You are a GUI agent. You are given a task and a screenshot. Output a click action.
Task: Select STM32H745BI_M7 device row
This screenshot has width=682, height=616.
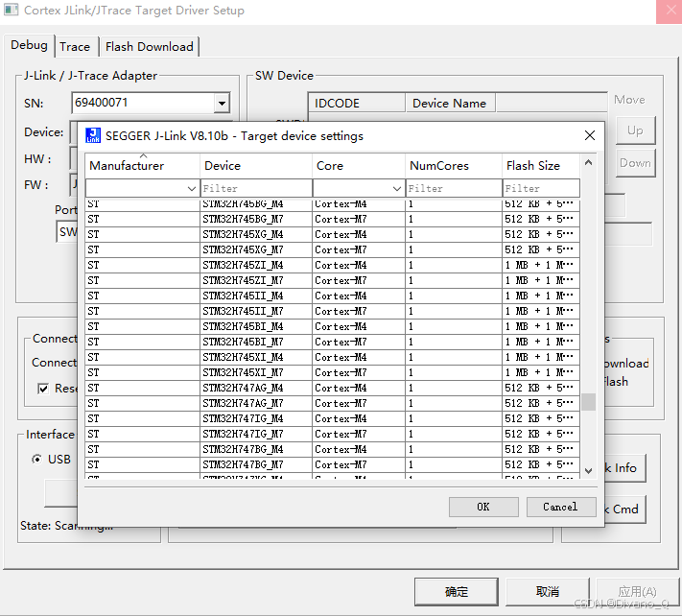click(x=332, y=342)
